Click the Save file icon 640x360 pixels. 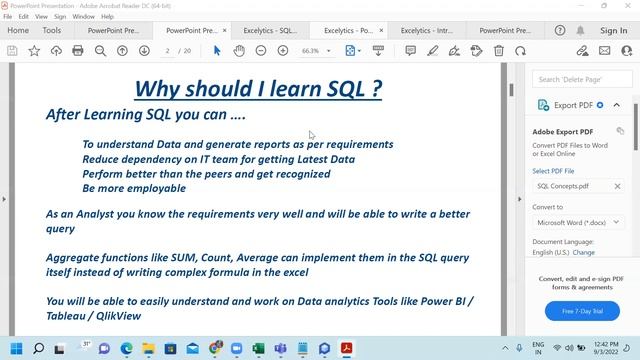pos(12,51)
